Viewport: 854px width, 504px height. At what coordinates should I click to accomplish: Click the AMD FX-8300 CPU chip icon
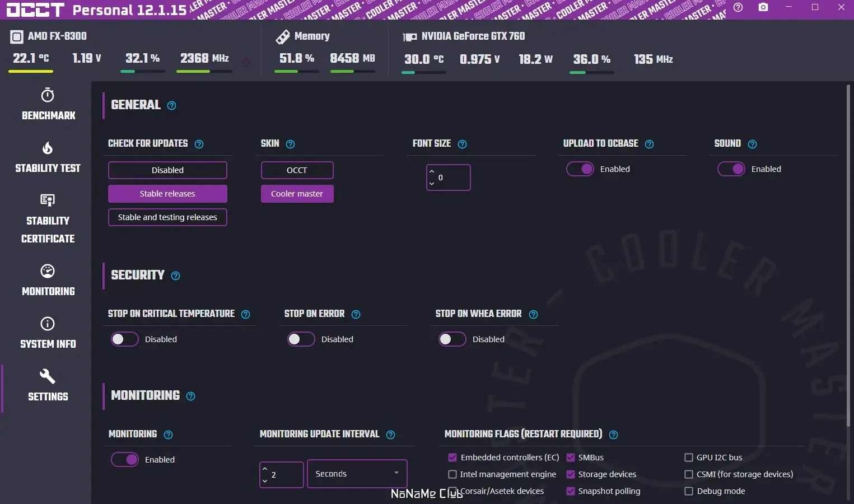pyautogui.click(x=17, y=37)
